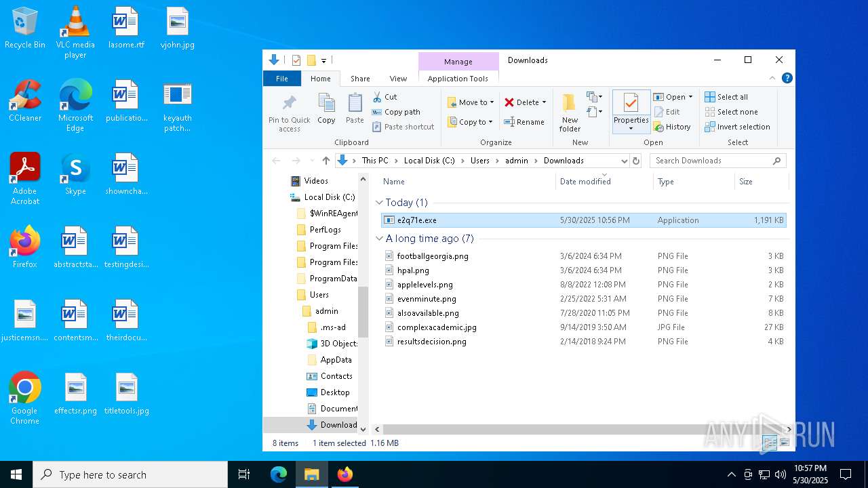The image size is (868, 488).
Task: Click Firefox in the taskbar
Action: click(x=345, y=474)
